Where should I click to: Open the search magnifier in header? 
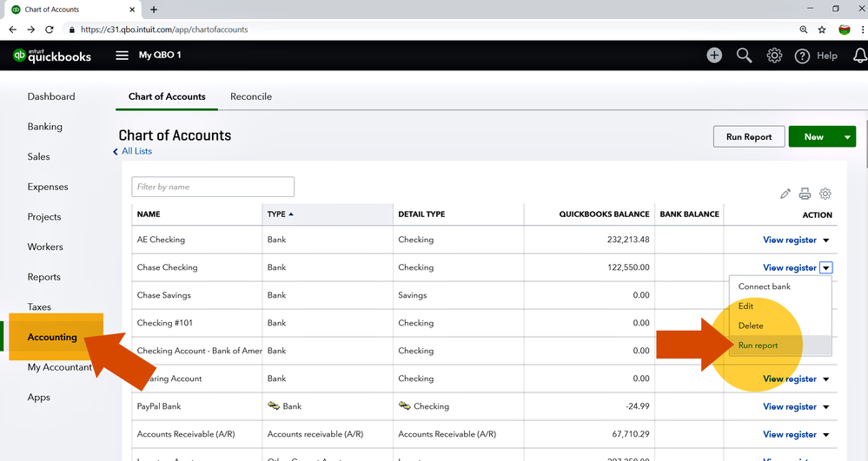tap(744, 56)
